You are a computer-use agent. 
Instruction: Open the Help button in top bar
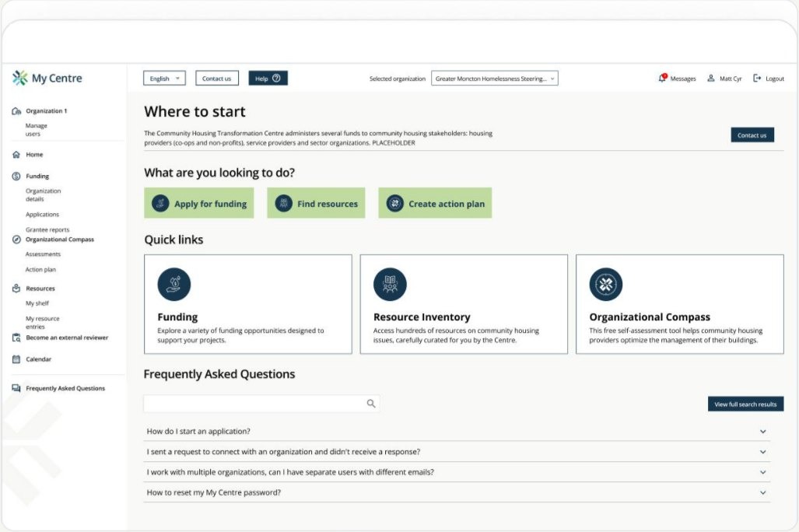pyautogui.click(x=268, y=79)
